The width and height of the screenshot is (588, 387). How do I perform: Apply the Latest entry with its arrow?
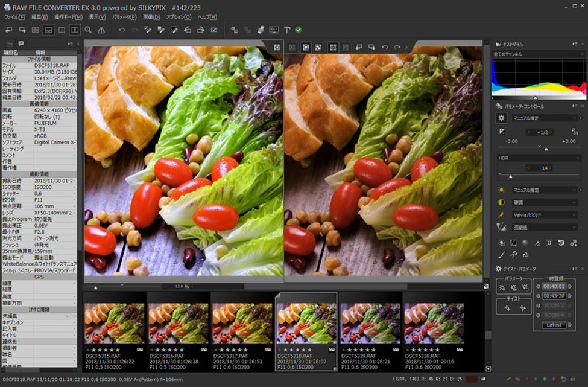570,325
